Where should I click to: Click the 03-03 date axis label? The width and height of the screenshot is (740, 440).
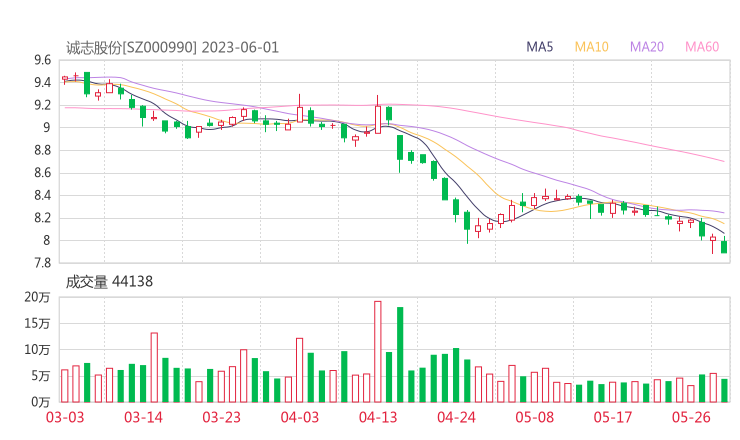(65, 417)
